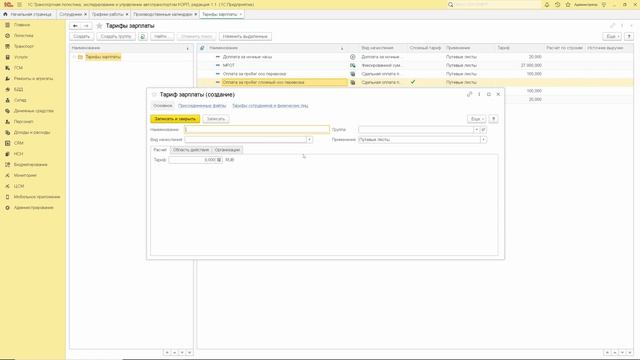
Task: Click the dialog help question mark button
Action: pos(493,119)
